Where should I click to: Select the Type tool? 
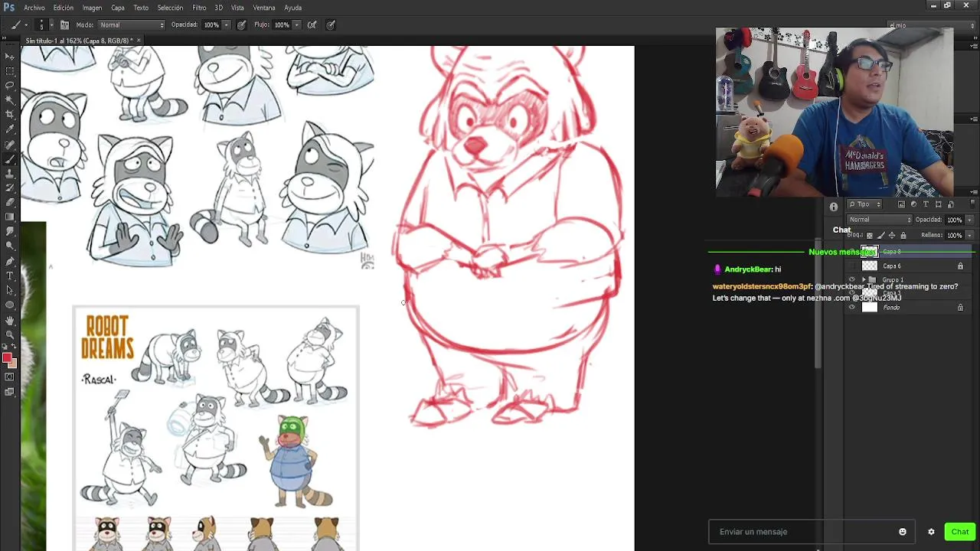coord(9,275)
